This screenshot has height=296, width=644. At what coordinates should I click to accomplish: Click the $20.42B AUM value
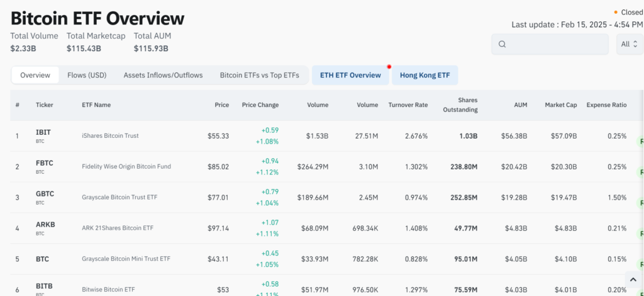[x=514, y=167]
